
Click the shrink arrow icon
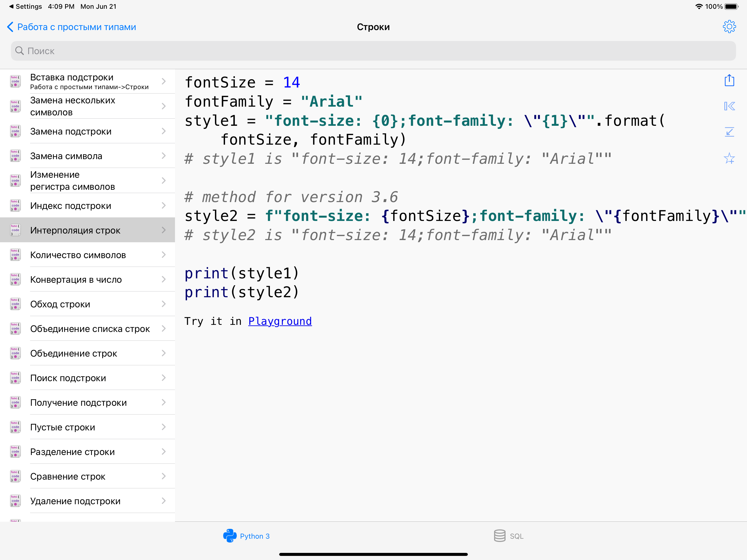(x=729, y=132)
